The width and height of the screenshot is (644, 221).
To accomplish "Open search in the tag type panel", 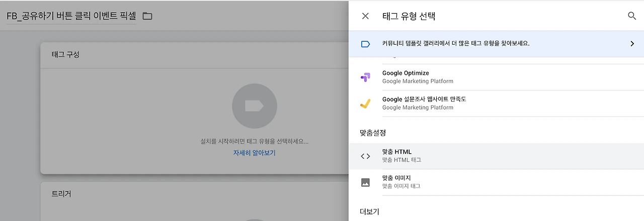I will 632,16.
